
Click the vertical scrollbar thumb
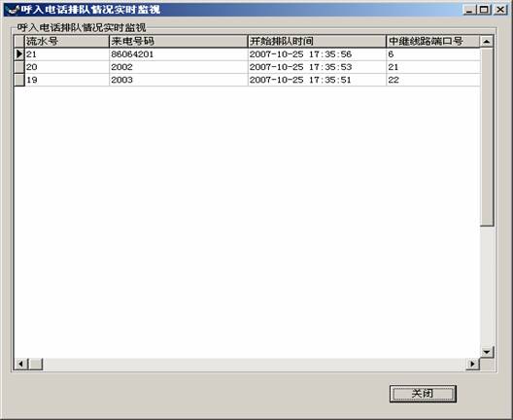pyautogui.click(x=487, y=137)
